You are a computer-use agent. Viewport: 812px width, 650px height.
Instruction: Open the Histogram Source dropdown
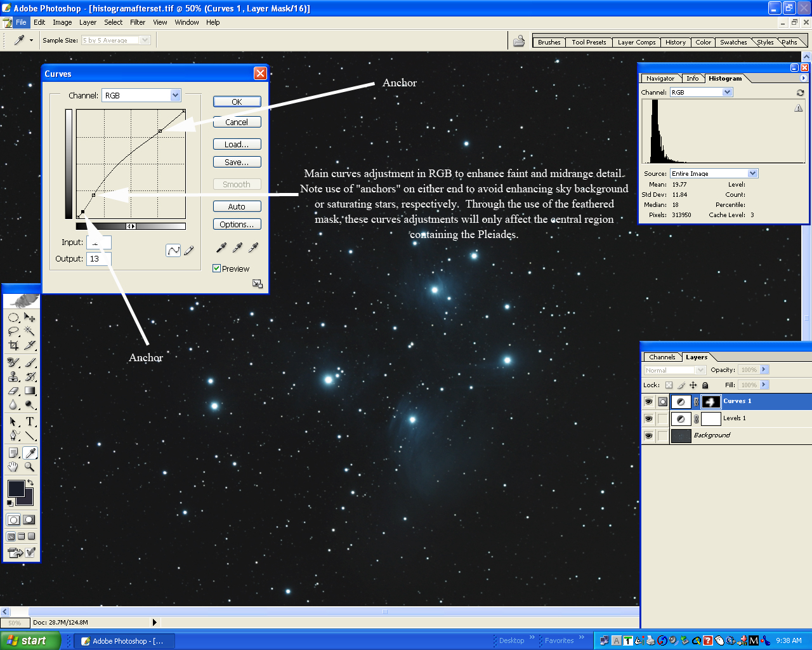[752, 173]
